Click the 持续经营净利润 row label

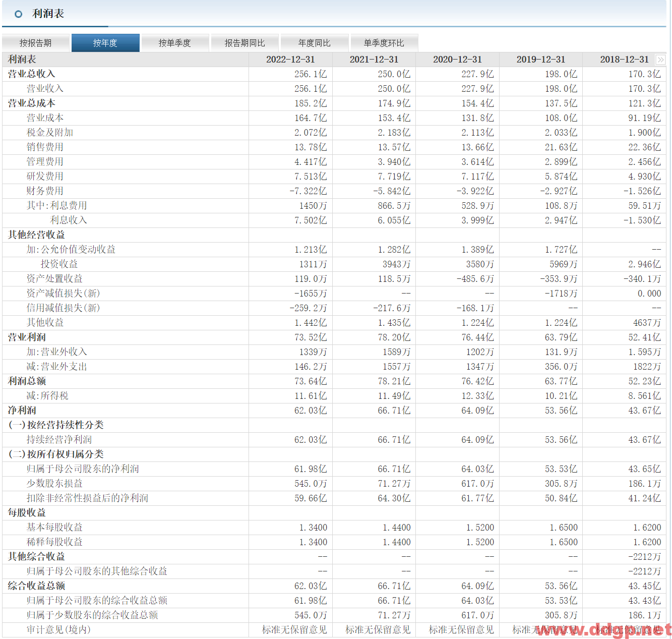point(59,440)
